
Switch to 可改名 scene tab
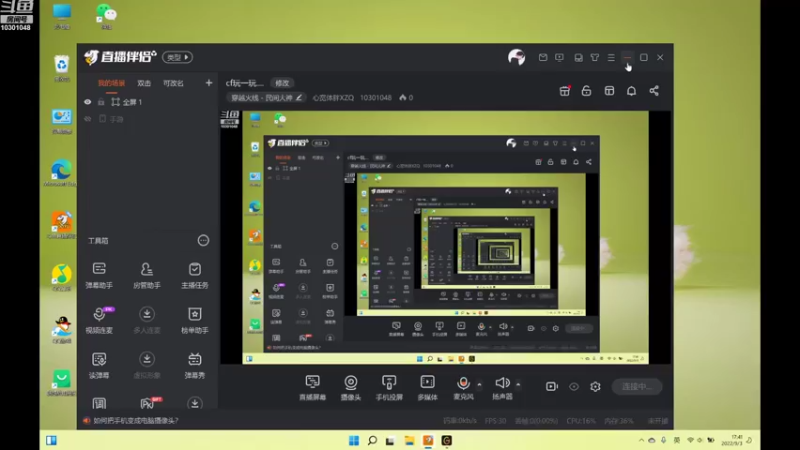tap(173, 83)
